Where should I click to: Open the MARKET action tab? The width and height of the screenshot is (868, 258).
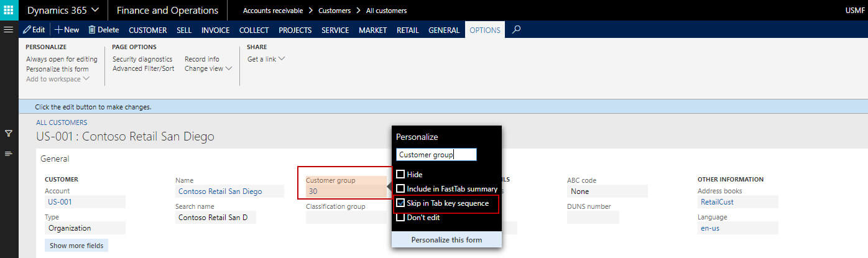pyautogui.click(x=372, y=30)
